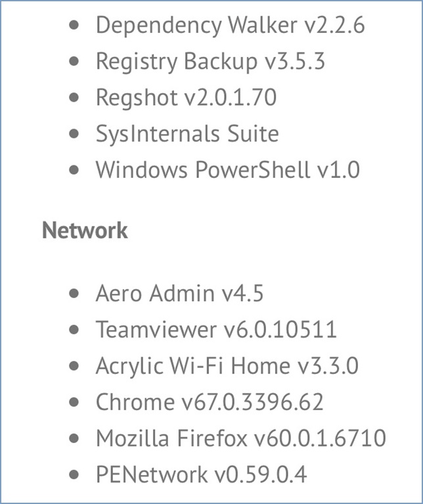Click the PENetwork v0.59.0.4 item

202,474
